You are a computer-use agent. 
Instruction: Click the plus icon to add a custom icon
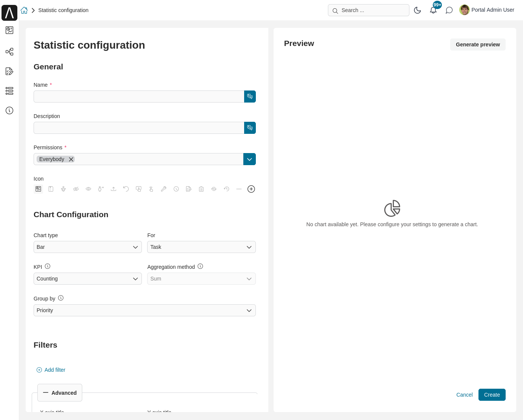[x=251, y=189]
